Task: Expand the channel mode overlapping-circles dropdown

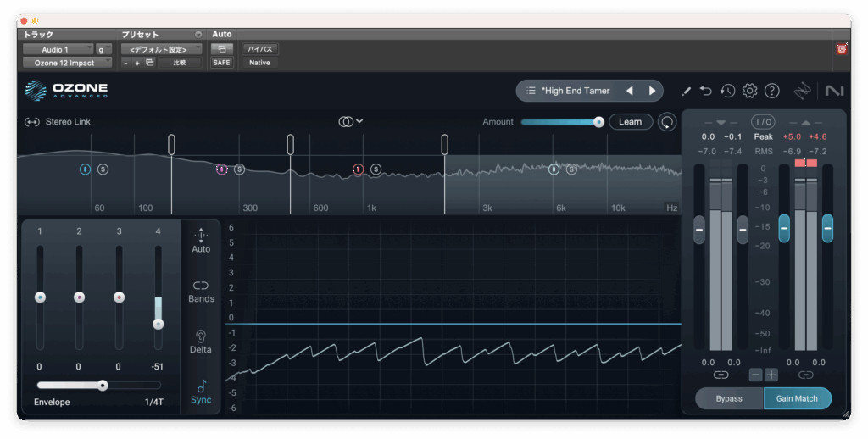Action: [x=351, y=122]
